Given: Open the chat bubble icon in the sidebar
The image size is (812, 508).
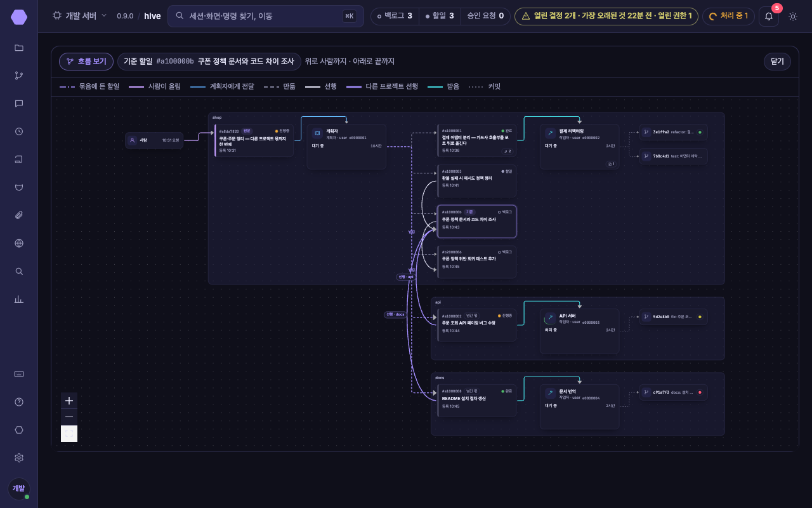Looking at the screenshot, I should [19, 104].
